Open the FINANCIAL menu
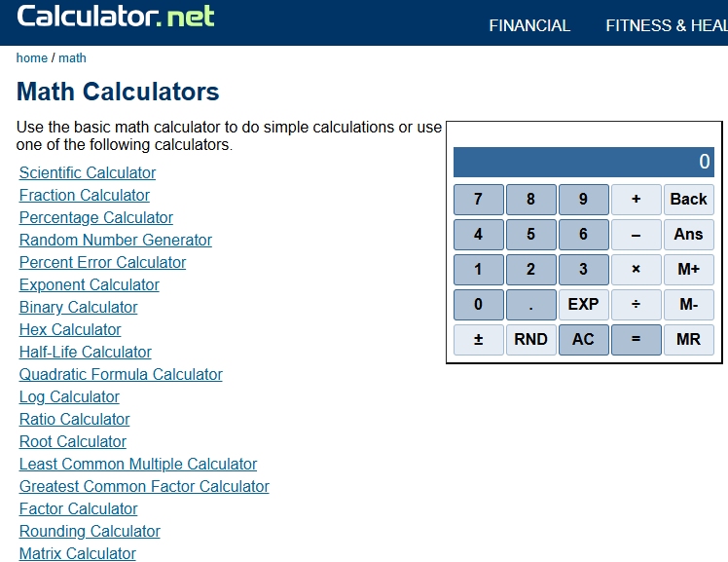 (529, 25)
